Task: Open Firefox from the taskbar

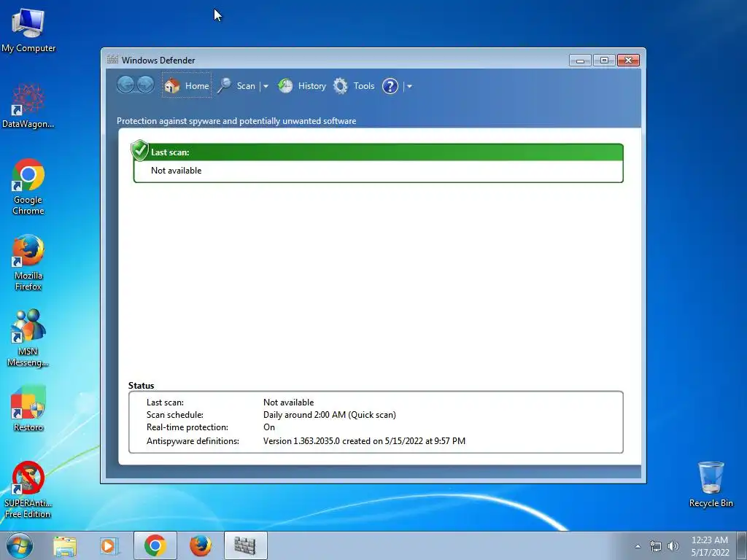Action: tap(201, 545)
